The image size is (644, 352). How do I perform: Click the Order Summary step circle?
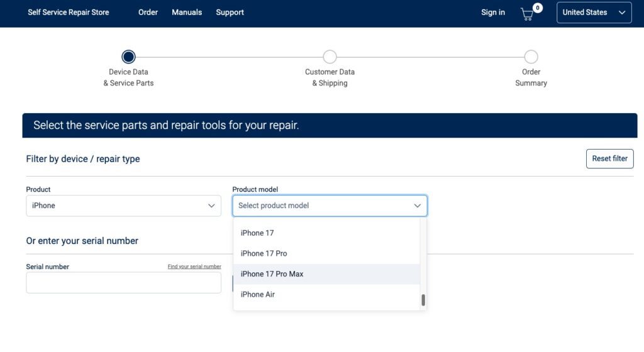click(x=531, y=57)
